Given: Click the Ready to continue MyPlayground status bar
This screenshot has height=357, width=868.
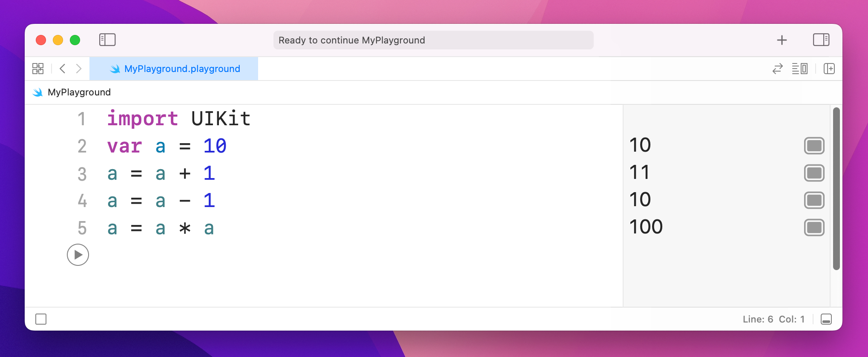Looking at the screenshot, I should (433, 40).
